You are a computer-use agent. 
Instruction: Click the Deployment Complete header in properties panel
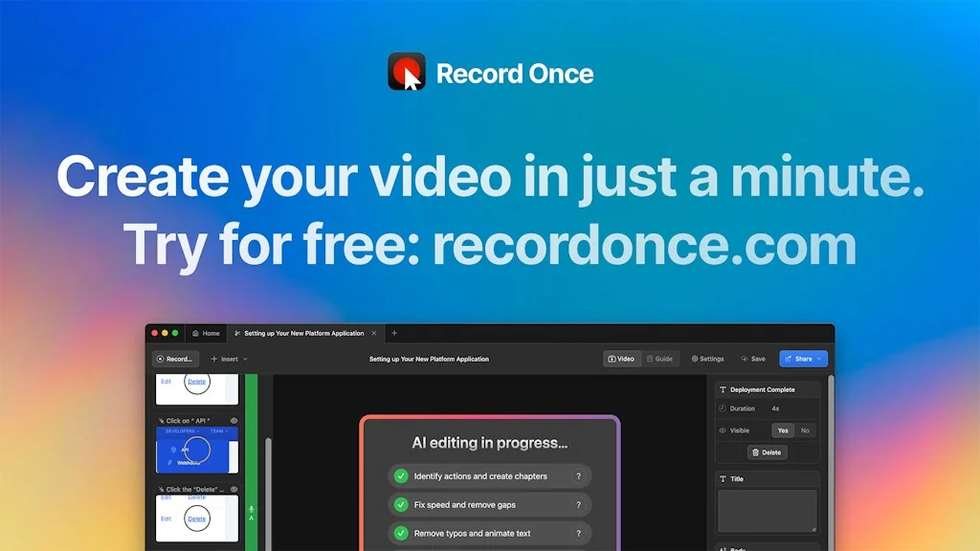tap(767, 389)
